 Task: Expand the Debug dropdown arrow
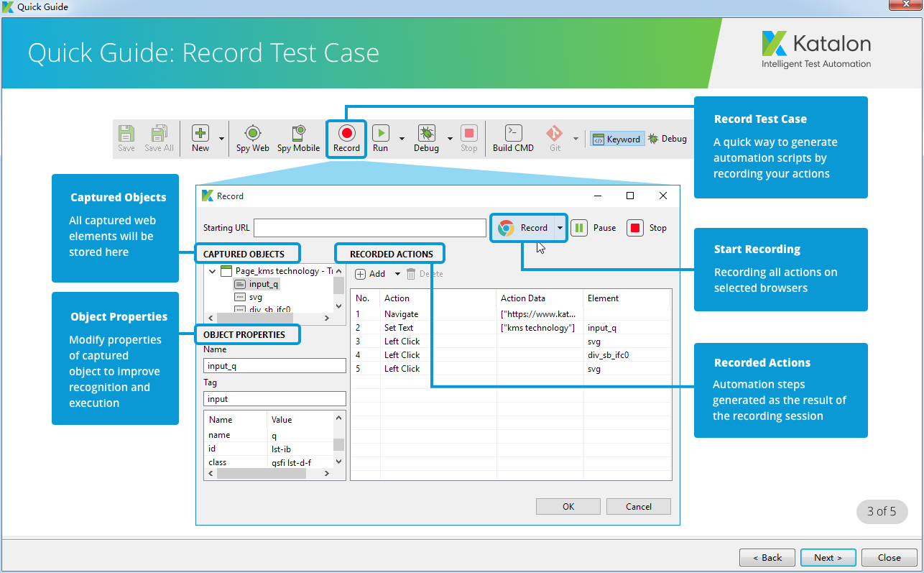click(450, 138)
